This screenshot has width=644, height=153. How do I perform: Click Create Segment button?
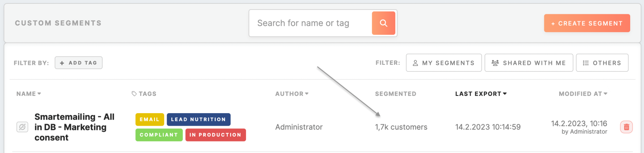tap(587, 23)
